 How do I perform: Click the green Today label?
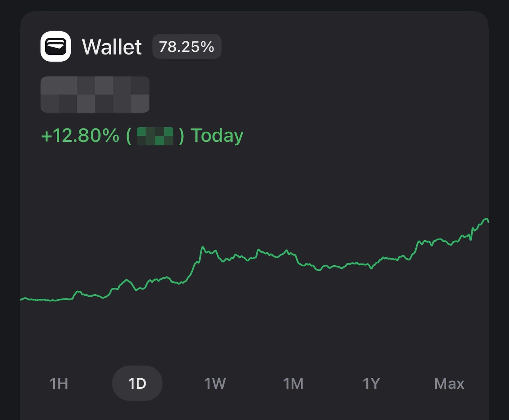[x=217, y=135]
